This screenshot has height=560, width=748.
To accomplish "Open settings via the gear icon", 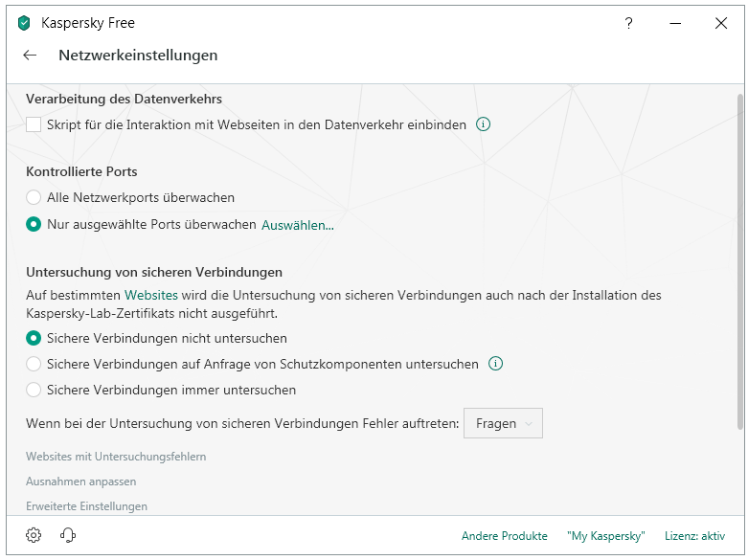I will click(x=34, y=535).
